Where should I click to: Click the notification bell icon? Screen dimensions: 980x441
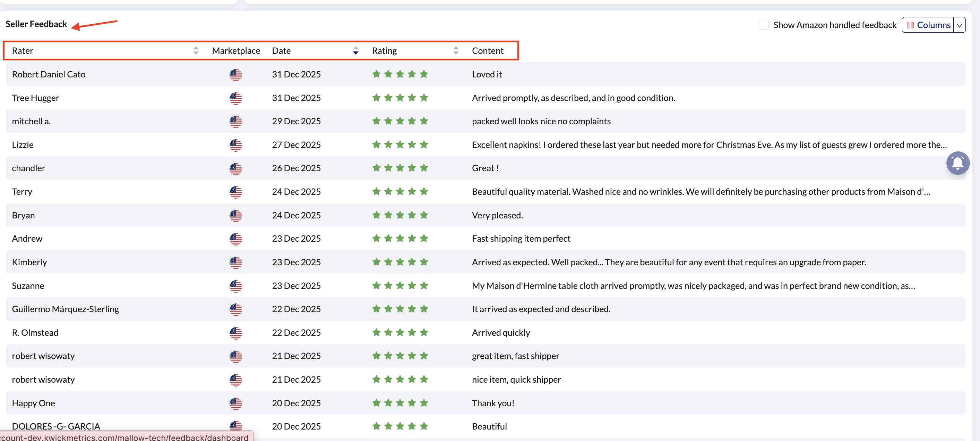(957, 163)
